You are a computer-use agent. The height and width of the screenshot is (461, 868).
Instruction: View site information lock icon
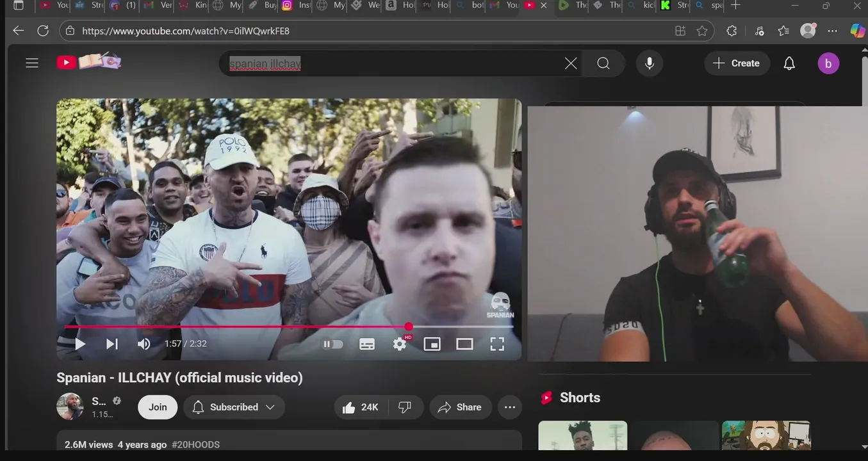70,31
